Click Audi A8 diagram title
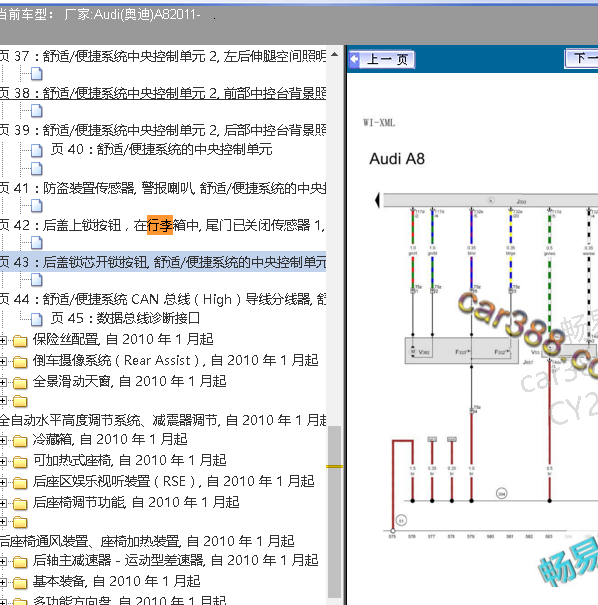598x605 pixels. (x=397, y=159)
